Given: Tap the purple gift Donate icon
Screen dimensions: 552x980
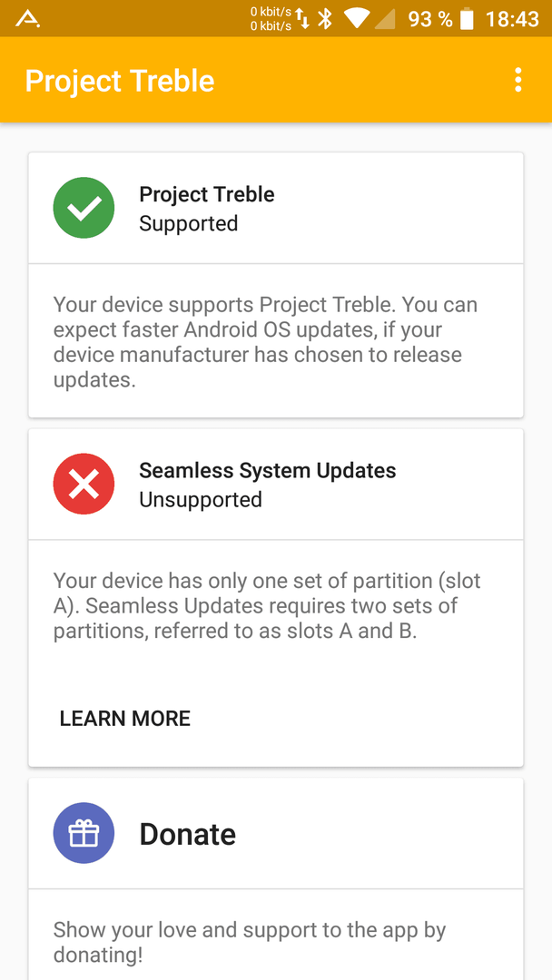Looking at the screenshot, I should click(84, 833).
